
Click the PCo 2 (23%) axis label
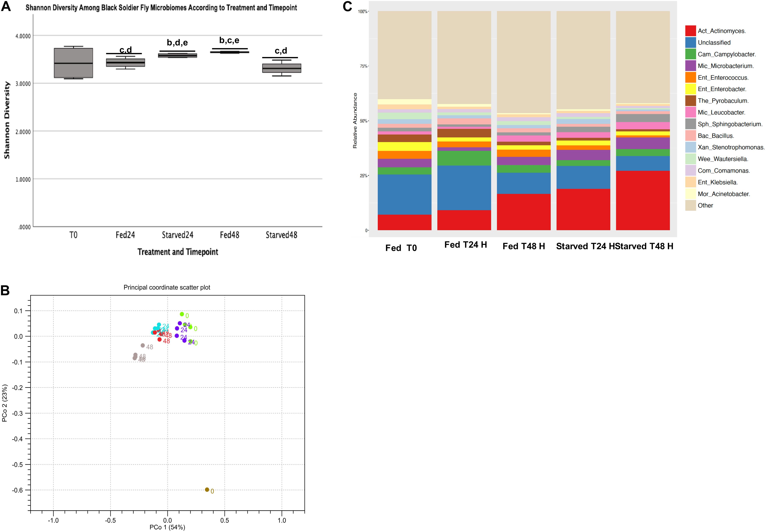click(5, 403)
